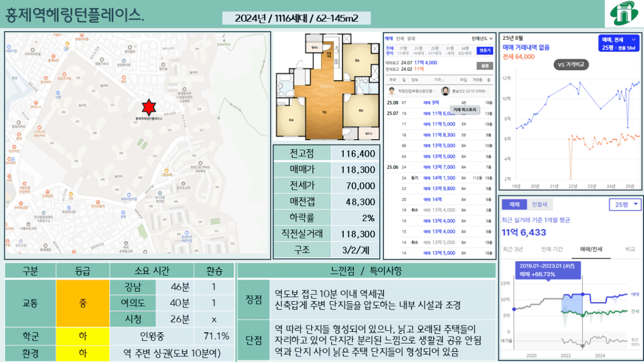
Task: Click the yellow 하 grade cell for 학군
Action: coord(83,336)
